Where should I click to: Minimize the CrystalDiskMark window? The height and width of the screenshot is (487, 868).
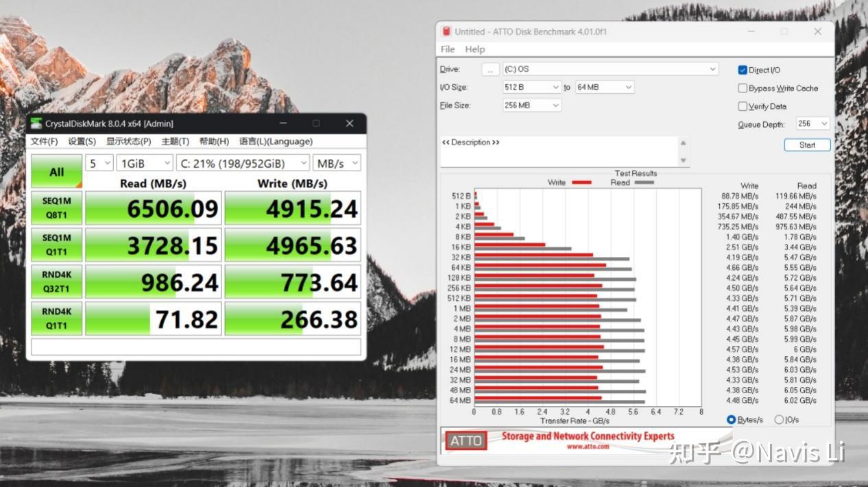pyautogui.click(x=284, y=123)
